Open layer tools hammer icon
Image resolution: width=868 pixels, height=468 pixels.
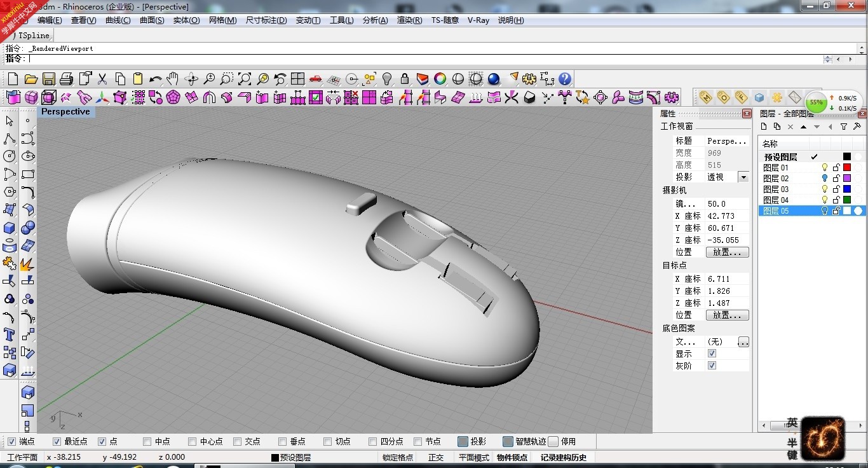(x=857, y=127)
